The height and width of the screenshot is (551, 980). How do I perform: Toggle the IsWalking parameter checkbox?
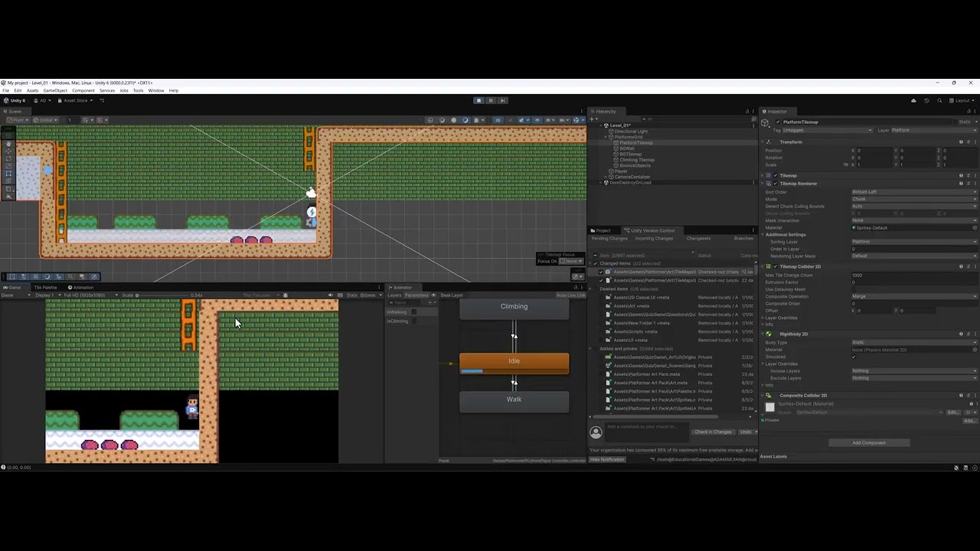click(414, 312)
